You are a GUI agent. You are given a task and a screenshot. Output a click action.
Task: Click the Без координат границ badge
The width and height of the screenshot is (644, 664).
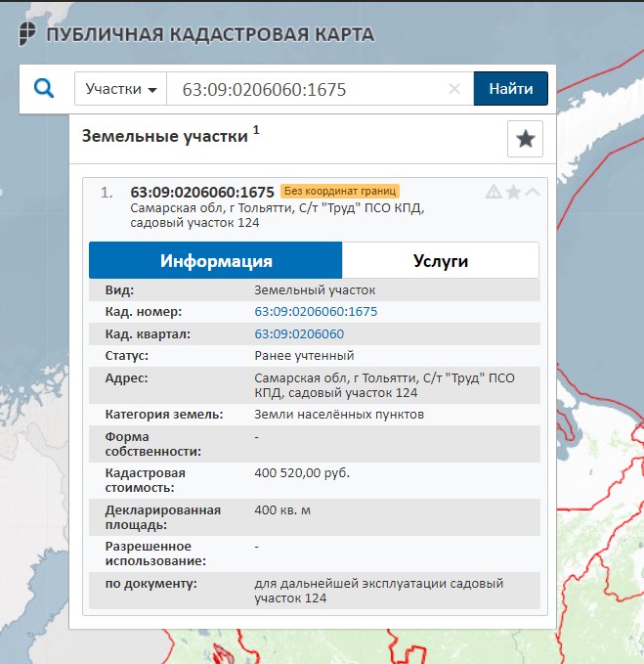click(340, 191)
